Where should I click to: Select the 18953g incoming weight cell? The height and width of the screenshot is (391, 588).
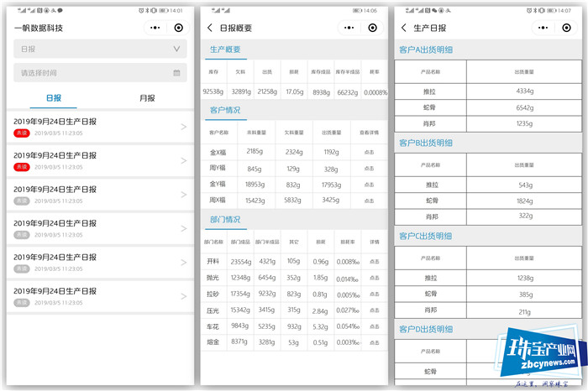255,185
